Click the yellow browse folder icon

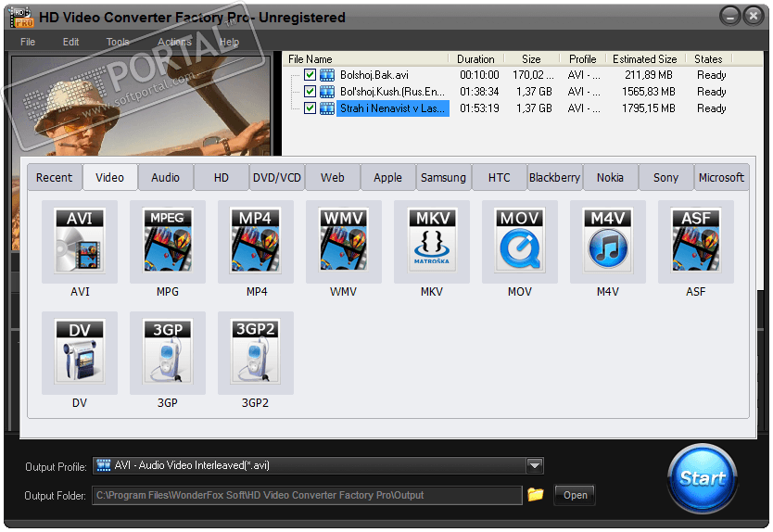coord(536,494)
